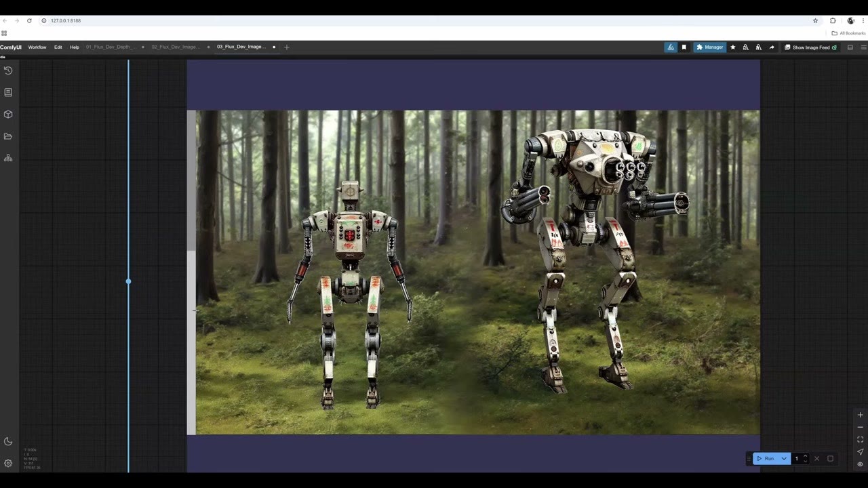The height and width of the screenshot is (488, 868).
Task: Open the ComfyUI Manager
Action: tap(710, 47)
